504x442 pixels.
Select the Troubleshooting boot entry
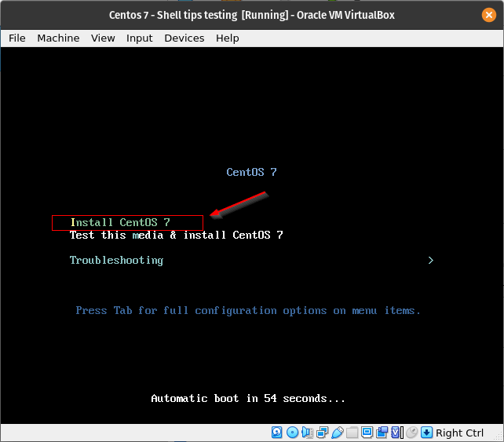(116, 260)
